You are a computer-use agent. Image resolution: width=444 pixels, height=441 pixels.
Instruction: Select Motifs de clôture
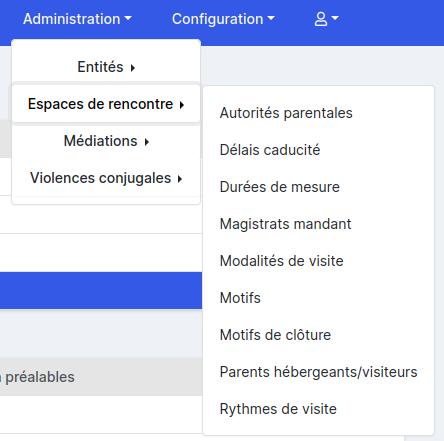[x=275, y=335]
